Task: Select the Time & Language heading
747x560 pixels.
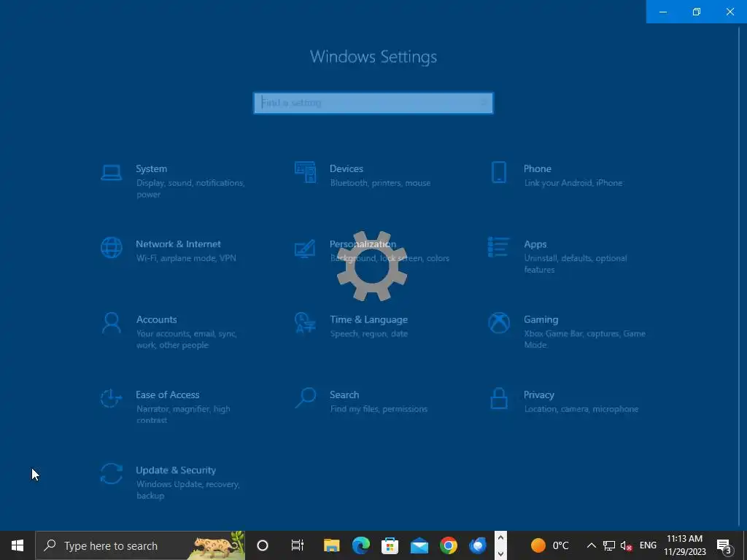Action: pyautogui.click(x=368, y=319)
